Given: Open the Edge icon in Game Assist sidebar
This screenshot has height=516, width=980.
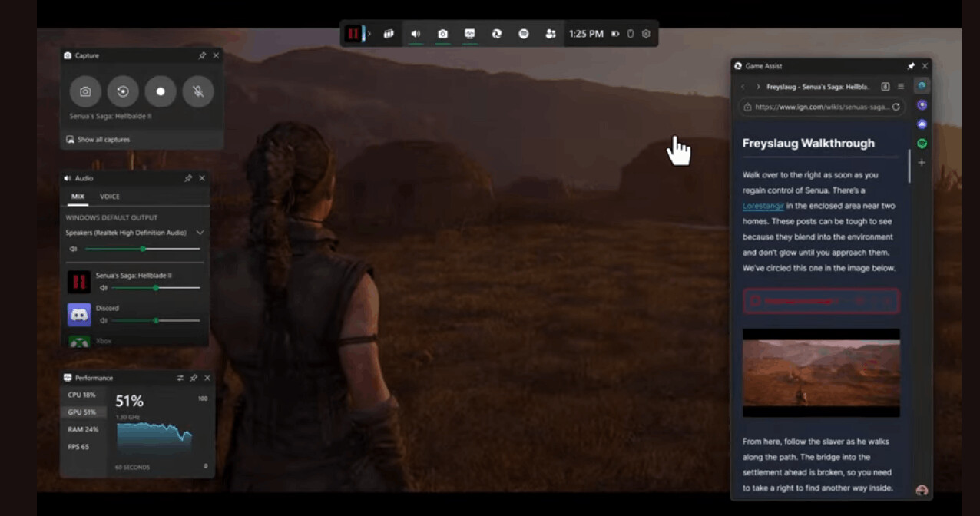Looking at the screenshot, I should pos(922,85).
